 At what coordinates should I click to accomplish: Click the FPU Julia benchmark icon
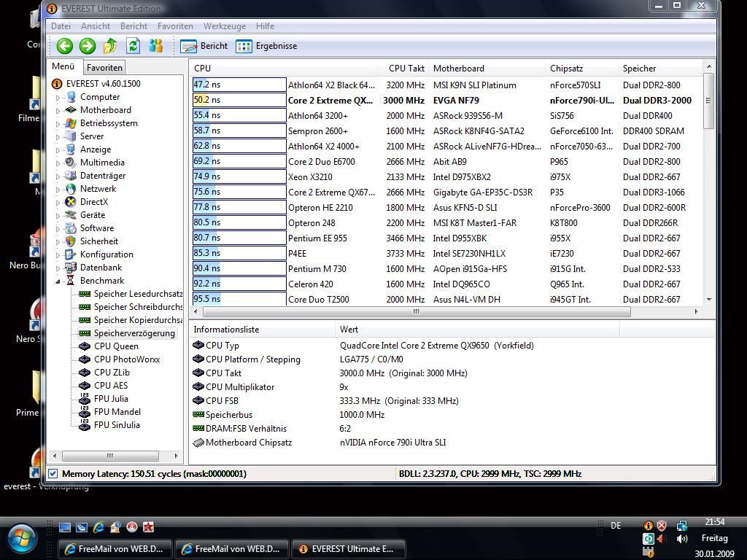pyautogui.click(x=85, y=399)
